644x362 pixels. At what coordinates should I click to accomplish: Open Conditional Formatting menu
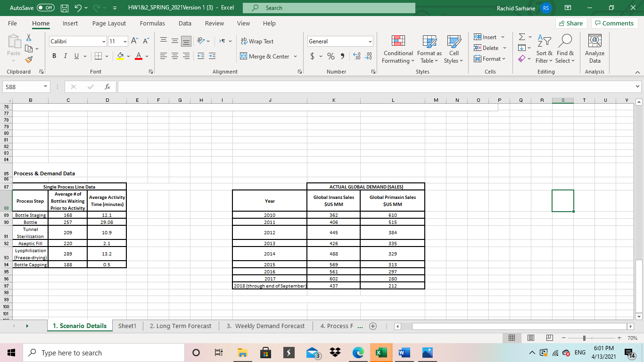[397, 49]
